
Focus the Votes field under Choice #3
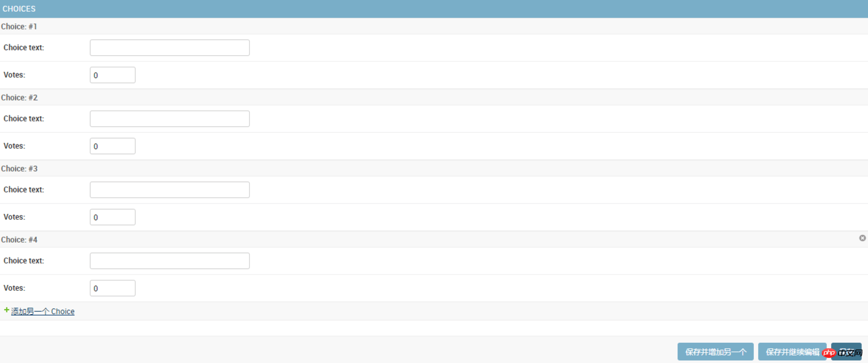click(112, 217)
